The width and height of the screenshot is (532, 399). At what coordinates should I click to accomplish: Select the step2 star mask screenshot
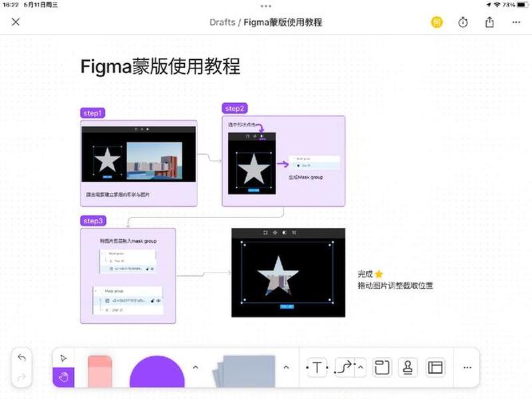[x=252, y=164]
